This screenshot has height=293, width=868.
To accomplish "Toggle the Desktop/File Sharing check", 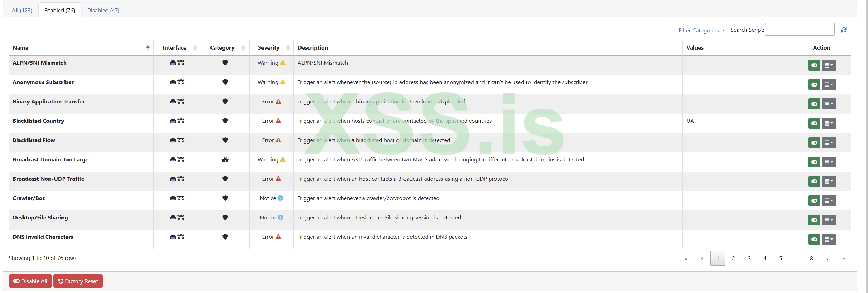I will (814, 220).
